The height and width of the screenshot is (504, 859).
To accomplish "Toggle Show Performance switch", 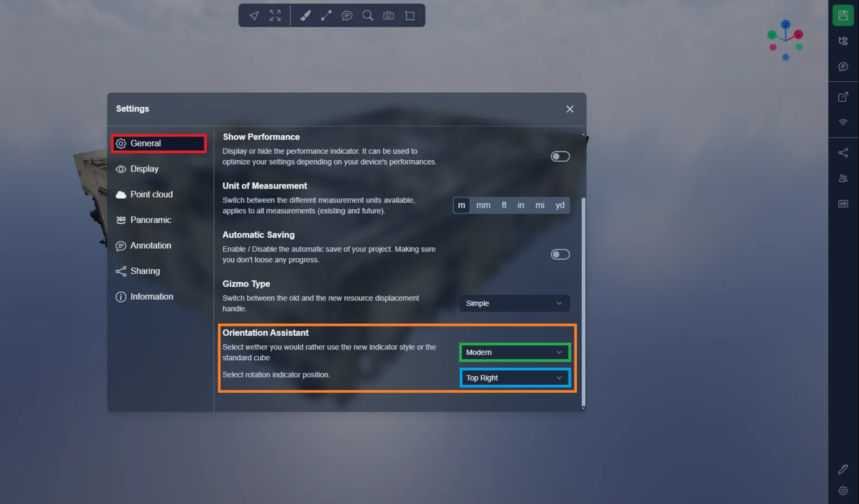I will pyautogui.click(x=560, y=157).
